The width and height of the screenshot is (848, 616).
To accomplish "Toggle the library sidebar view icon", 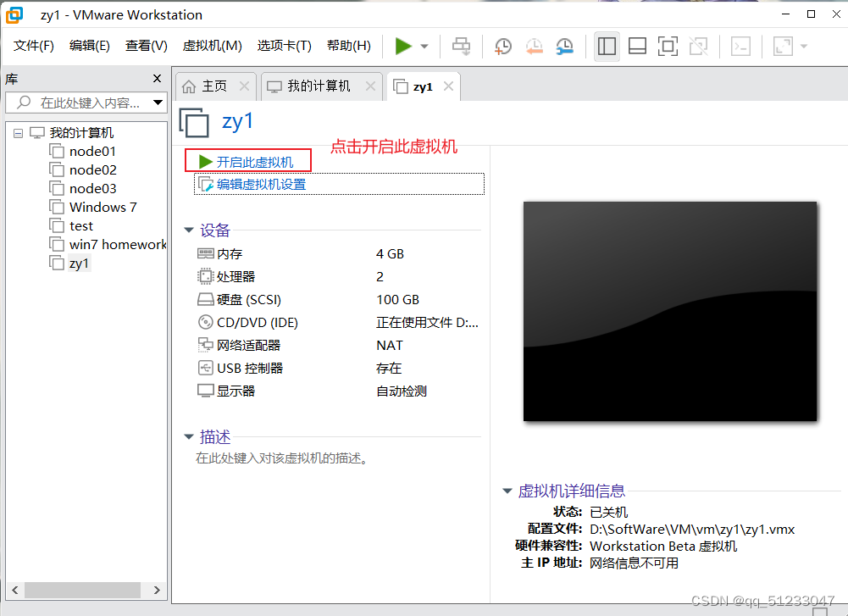I will tap(607, 46).
